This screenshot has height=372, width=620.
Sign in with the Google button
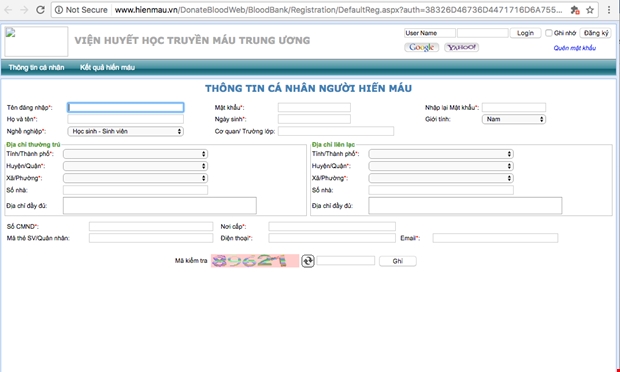click(x=422, y=47)
